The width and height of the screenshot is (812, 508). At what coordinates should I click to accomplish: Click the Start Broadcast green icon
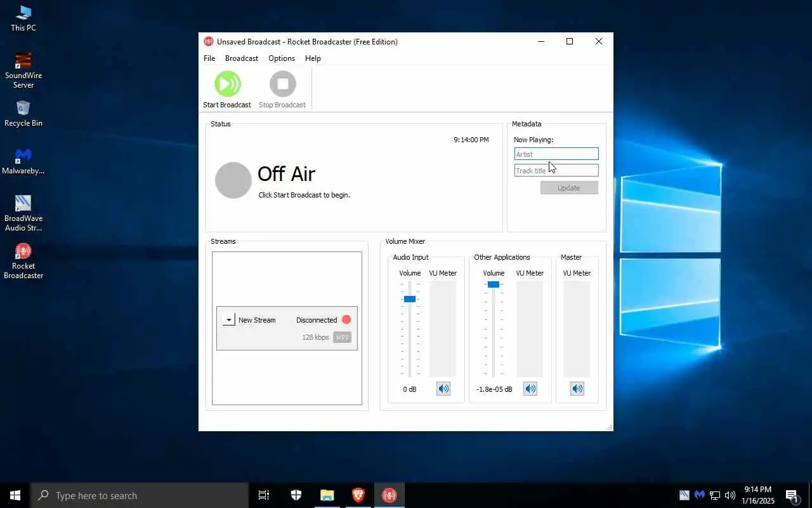(227, 84)
